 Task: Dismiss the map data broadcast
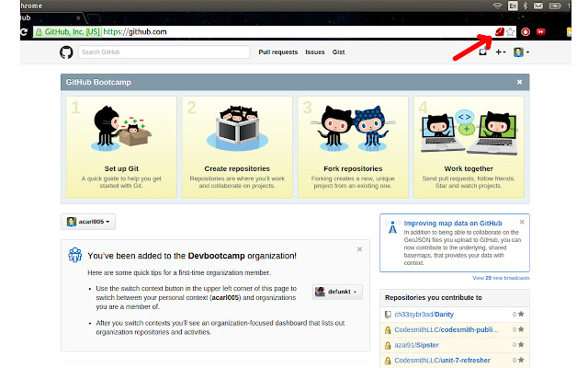pyautogui.click(x=522, y=222)
